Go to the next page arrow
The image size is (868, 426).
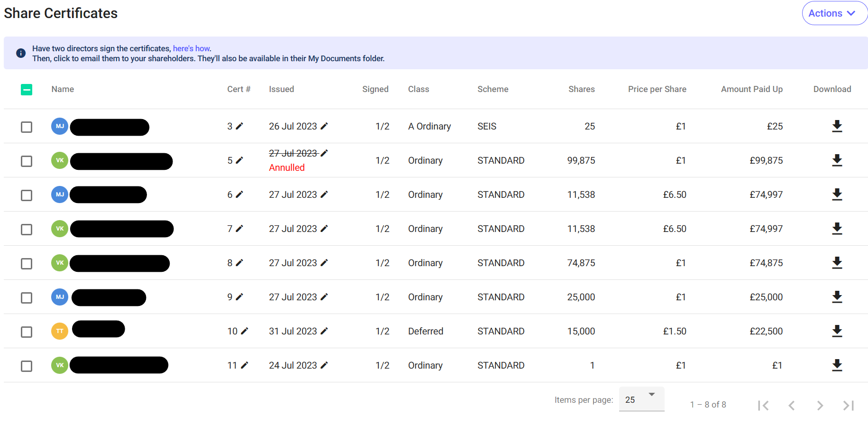(x=820, y=405)
